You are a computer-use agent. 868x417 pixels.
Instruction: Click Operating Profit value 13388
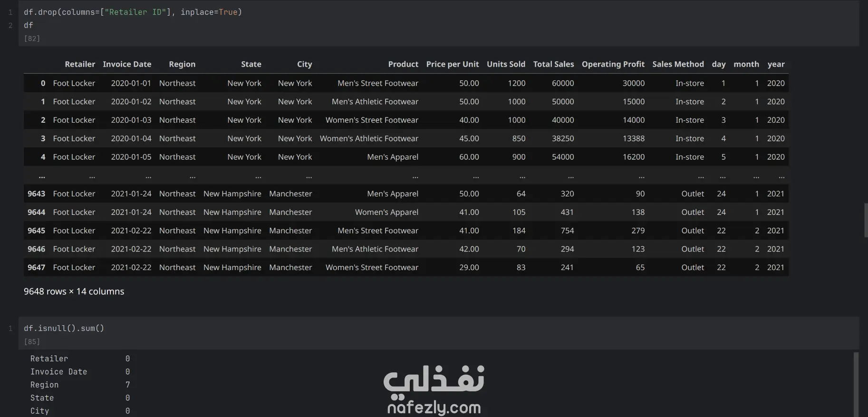634,138
